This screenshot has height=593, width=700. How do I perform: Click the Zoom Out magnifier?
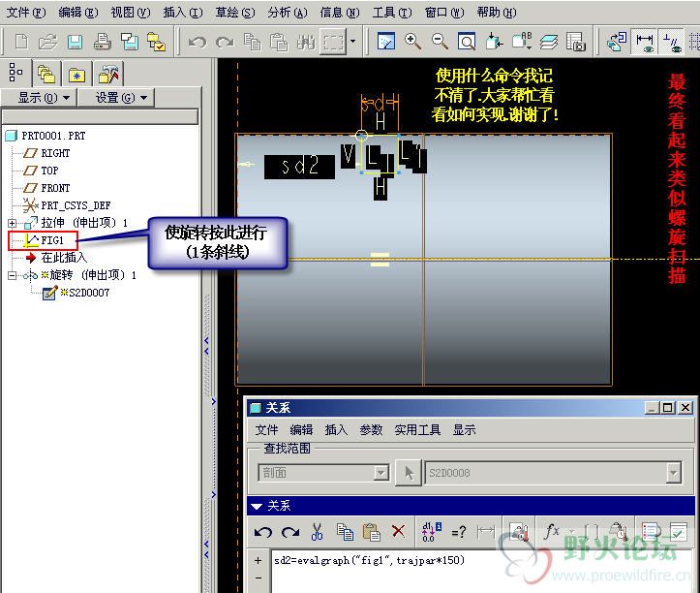coord(440,41)
